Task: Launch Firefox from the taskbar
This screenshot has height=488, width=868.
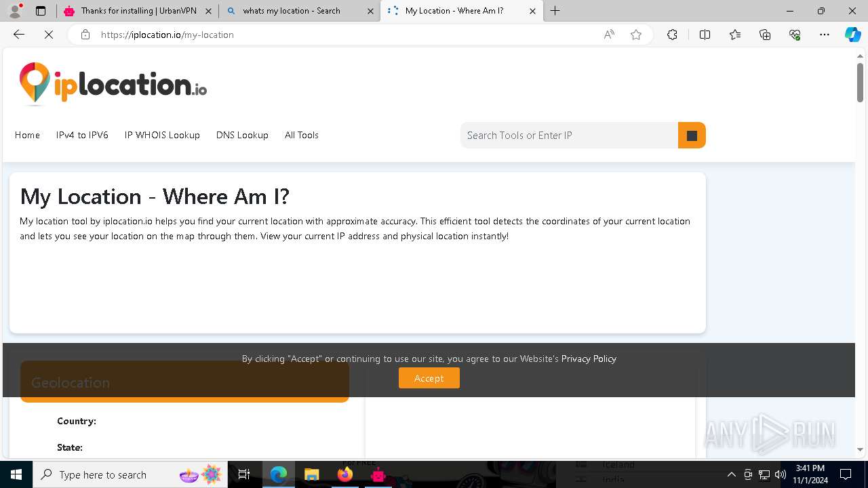Action: tap(345, 474)
